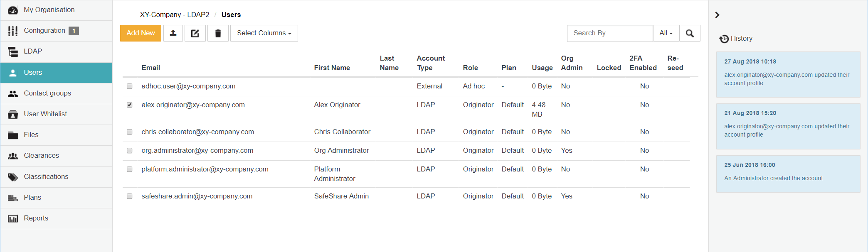This screenshot has width=868, height=252.
Task: Click the Contact groups people icon
Action: click(13, 93)
